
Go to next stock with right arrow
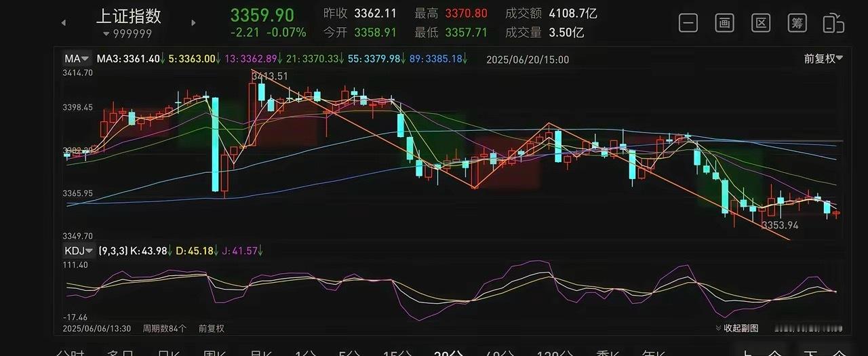(x=193, y=22)
